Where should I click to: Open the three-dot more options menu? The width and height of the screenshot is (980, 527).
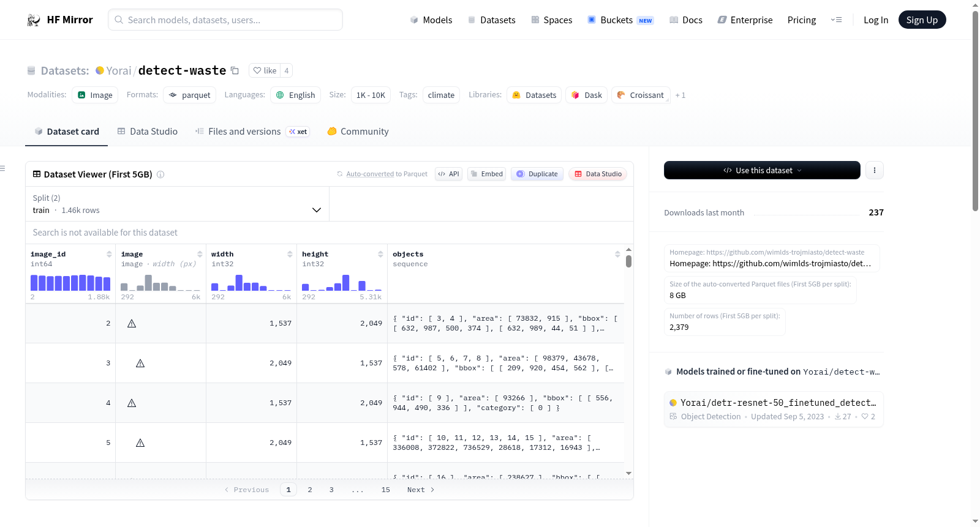pyautogui.click(x=875, y=170)
